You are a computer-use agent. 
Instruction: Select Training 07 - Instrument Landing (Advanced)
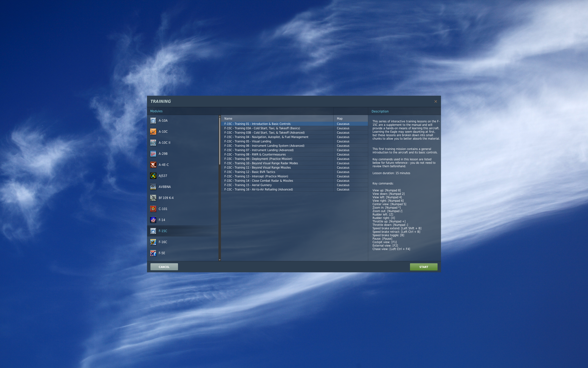point(294,150)
